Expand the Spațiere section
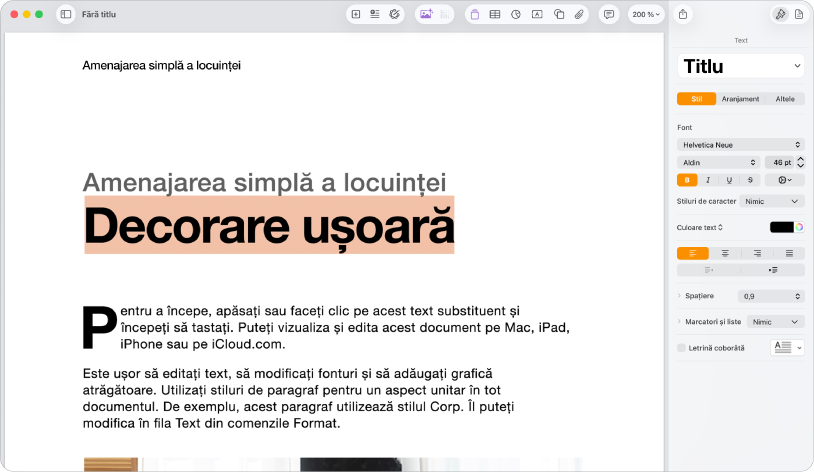The image size is (814, 473). [679, 296]
